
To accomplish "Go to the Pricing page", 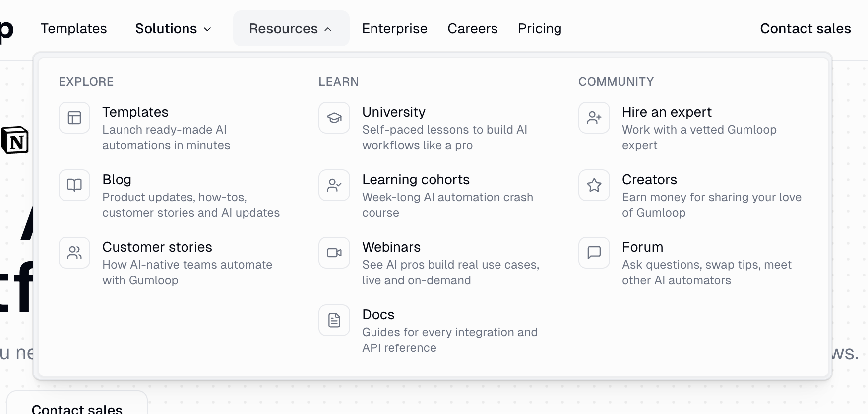I will (x=540, y=29).
